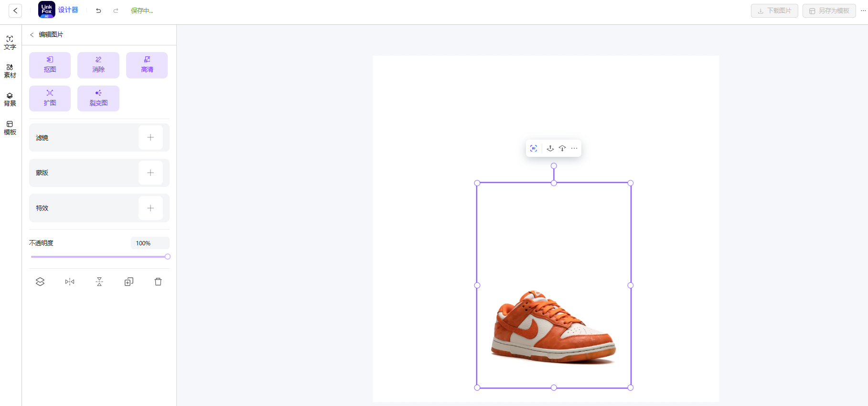Click the 设计器 designer title
Viewport: 868px width, 406px height.
68,10
